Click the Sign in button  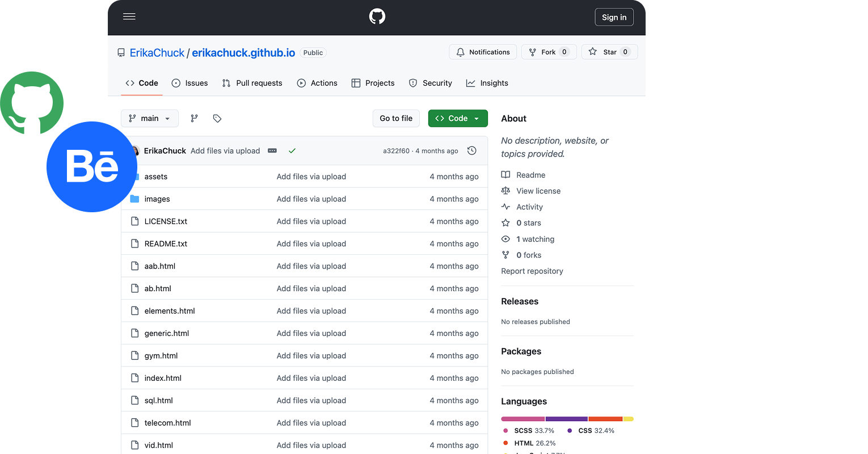[614, 17]
